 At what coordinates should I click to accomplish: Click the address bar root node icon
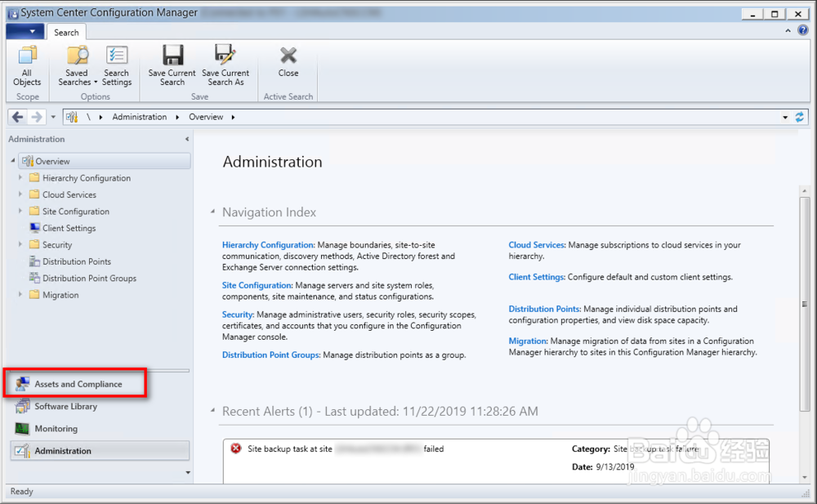72,117
